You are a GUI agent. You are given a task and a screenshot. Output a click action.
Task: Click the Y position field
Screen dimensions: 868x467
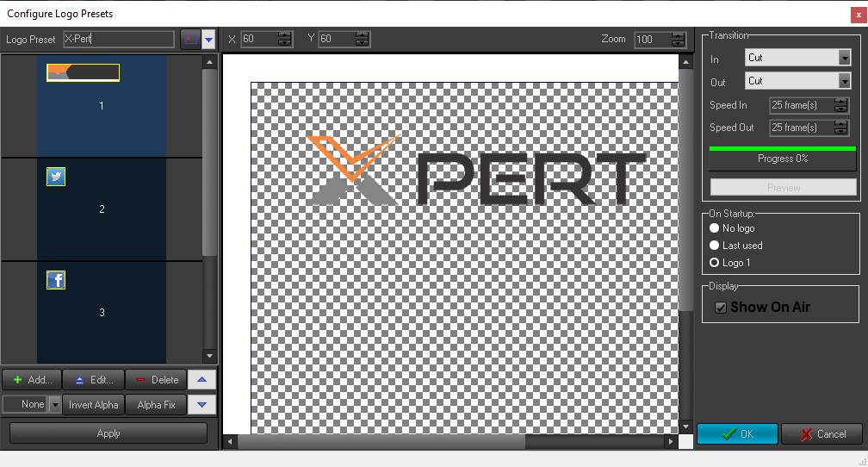[x=337, y=39]
